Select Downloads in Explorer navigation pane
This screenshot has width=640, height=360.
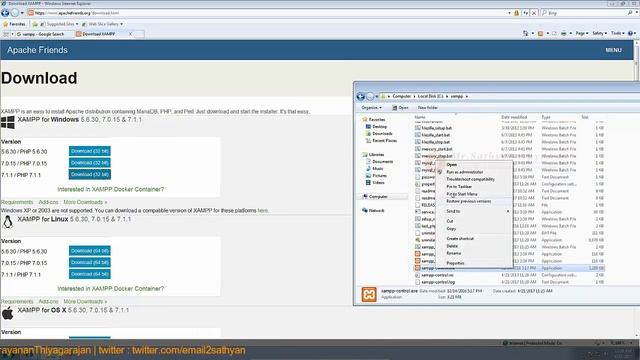click(379, 133)
